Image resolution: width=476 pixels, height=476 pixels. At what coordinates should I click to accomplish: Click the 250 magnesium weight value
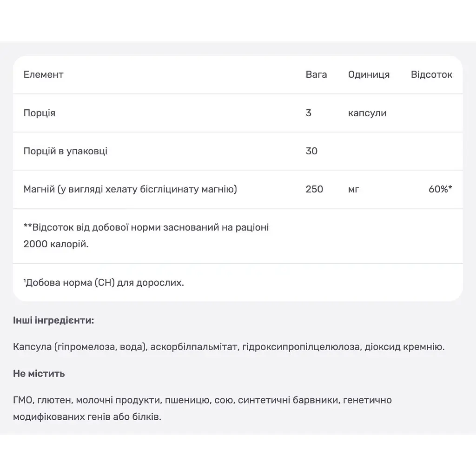(314, 189)
